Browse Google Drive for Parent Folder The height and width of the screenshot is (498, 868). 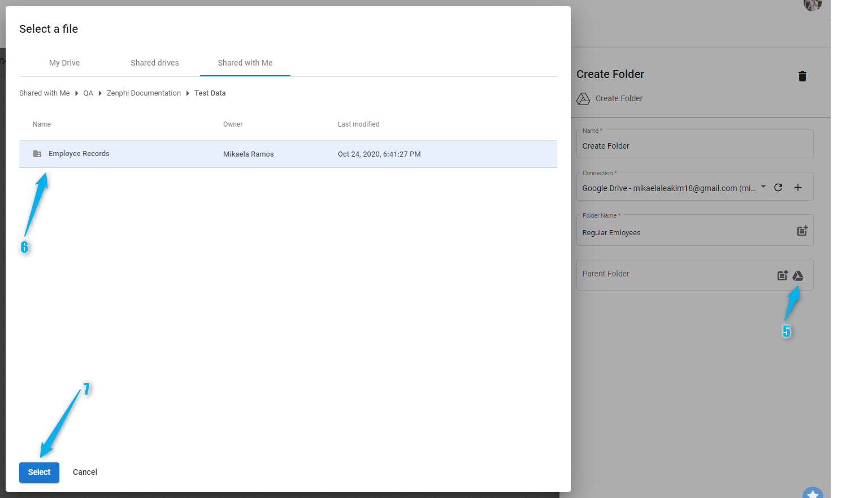click(x=798, y=276)
